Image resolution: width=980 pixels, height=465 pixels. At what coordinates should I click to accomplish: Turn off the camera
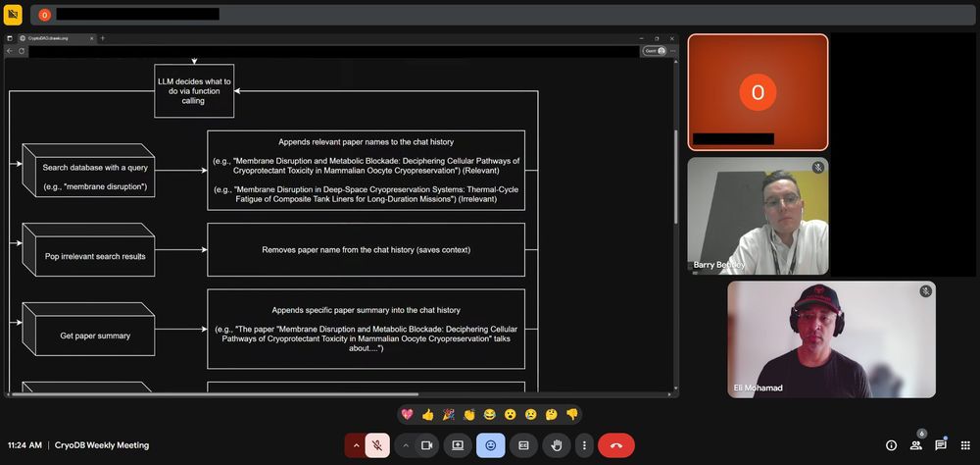(x=427, y=445)
